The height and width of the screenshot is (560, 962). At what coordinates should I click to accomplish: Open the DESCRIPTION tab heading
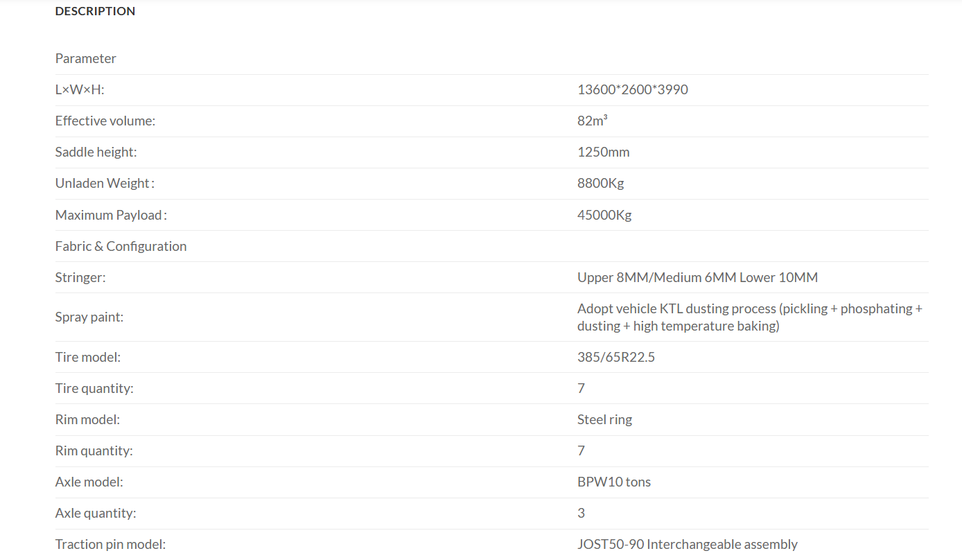pyautogui.click(x=95, y=11)
